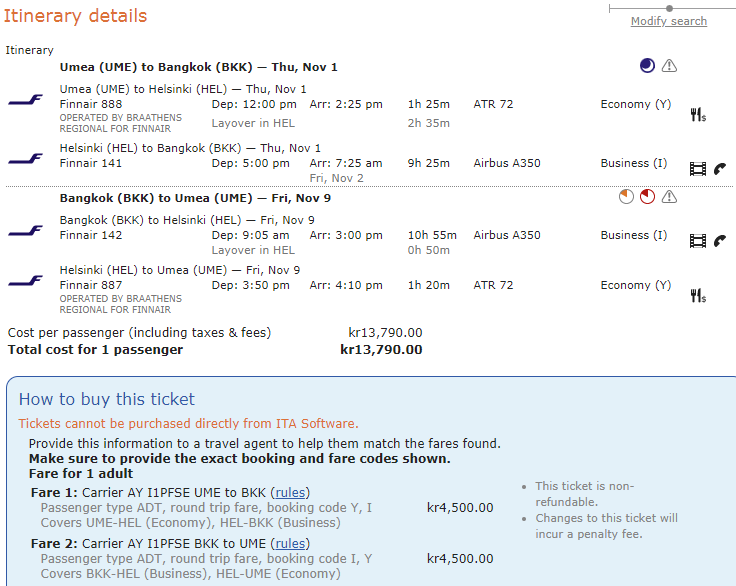Click Finnair logo beside flight 888
736x586 pixels.
26,100
